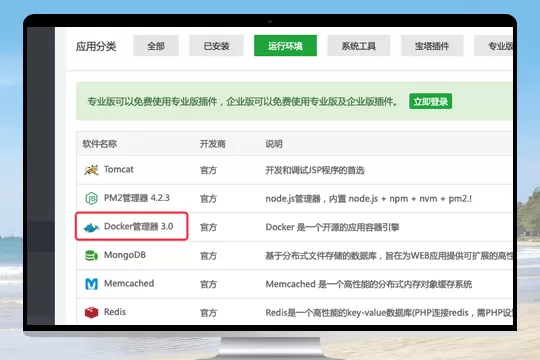The image size is (540, 360).
Task: Open the 专业版 category tab
Action: point(494,46)
